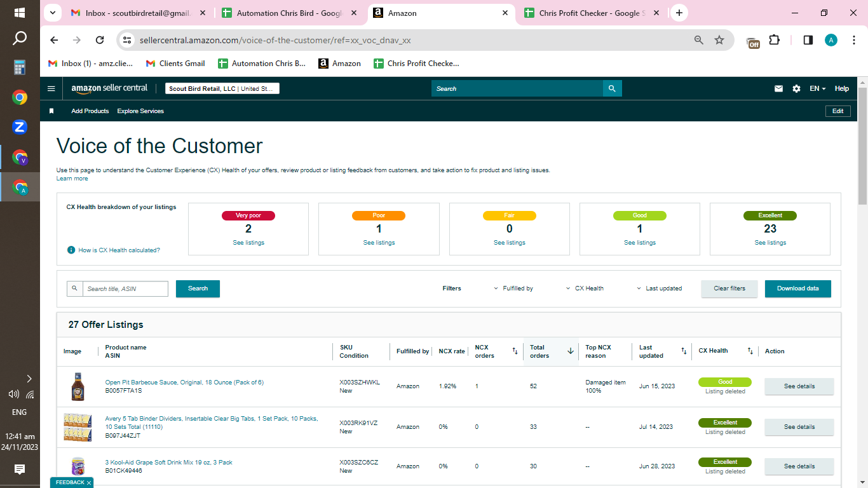Click the Search title, ASIN field
The height and width of the screenshot is (488, 868).
pyautogui.click(x=125, y=288)
